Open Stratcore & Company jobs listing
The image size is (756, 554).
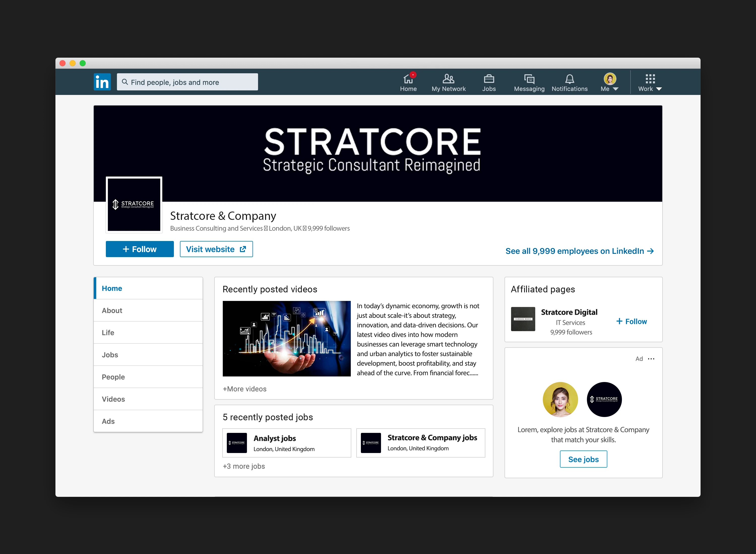click(x=421, y=443)
